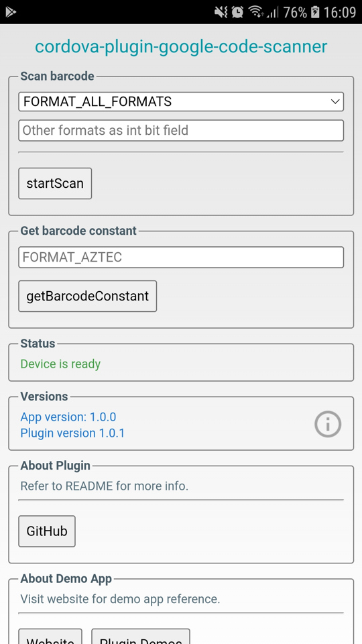
Task: Tap the cordova-plugin-google-code-scanner title
Action: pyautogui.click(x=181, y=46)
